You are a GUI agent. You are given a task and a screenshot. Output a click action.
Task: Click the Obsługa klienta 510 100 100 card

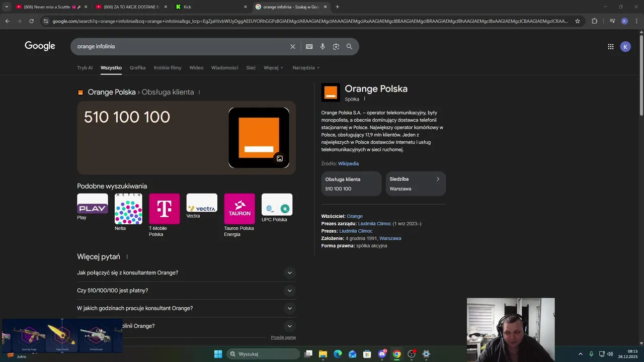coord(351,184)
